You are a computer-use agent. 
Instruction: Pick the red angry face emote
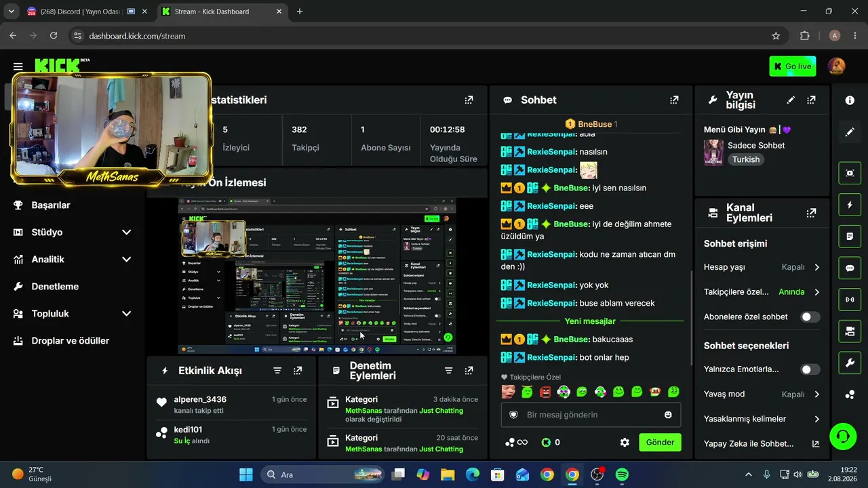545,392
